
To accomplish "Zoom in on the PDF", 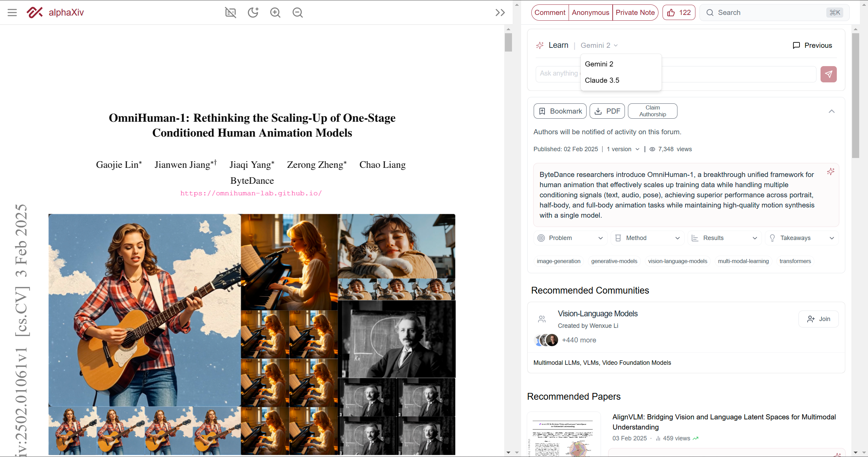I will [275, 13].
